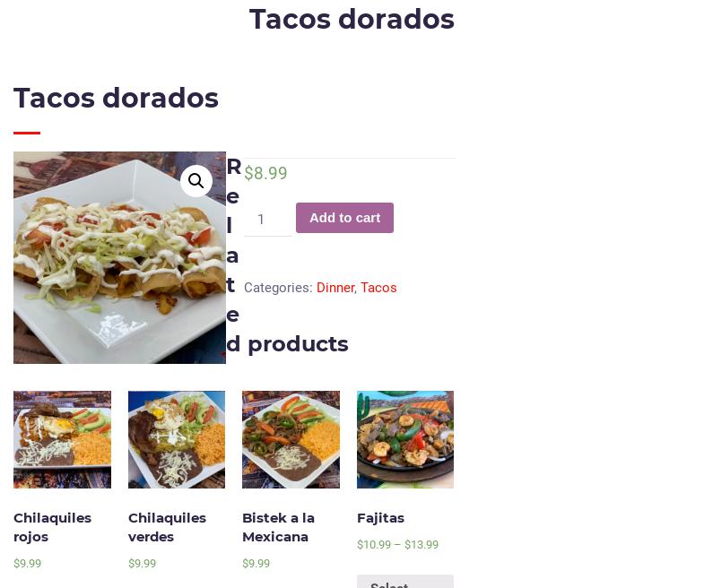The height and width of the screenshot is (588, 704).
Task: Click the centered Tacos dorados page title
Action: tap(352, 20)
